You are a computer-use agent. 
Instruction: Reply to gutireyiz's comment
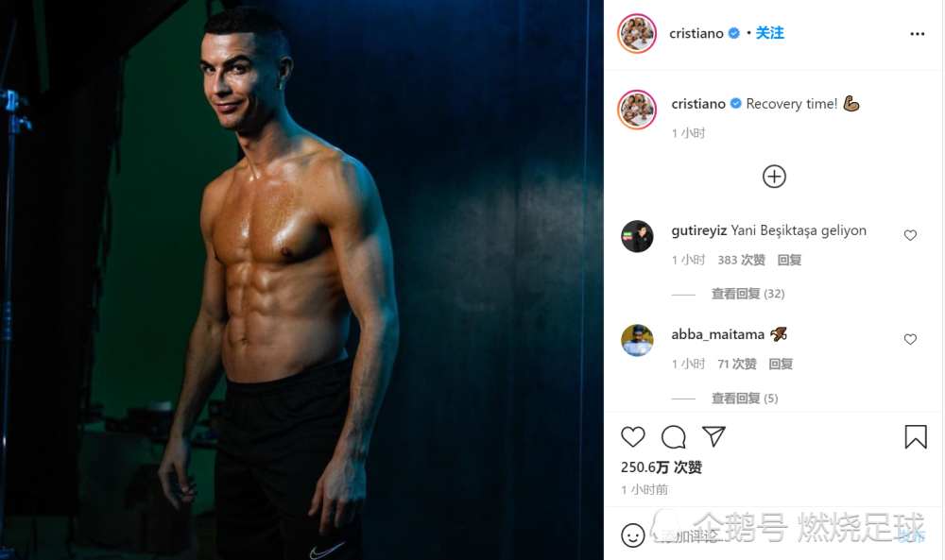point(789,260)
